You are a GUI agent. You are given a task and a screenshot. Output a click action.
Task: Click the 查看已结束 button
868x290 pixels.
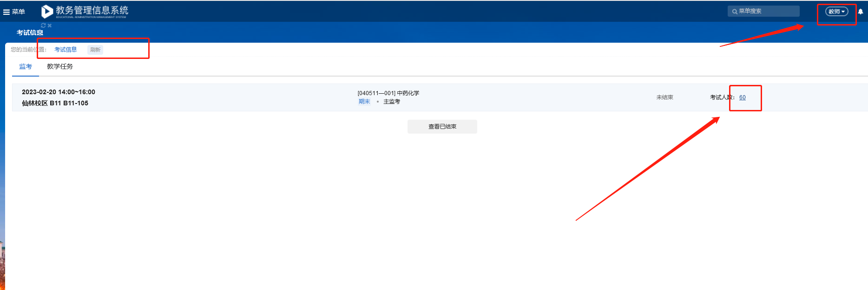click(442, 127)
